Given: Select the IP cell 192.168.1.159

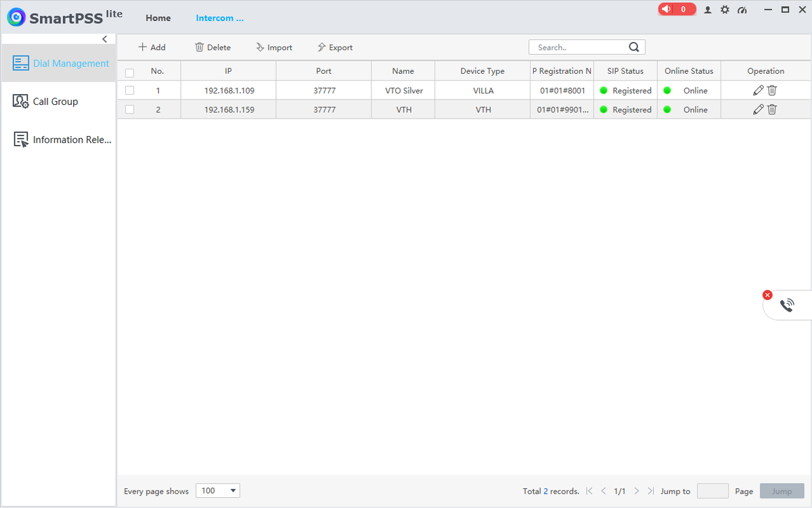Looking at the screenshot, I should (229, 109).
